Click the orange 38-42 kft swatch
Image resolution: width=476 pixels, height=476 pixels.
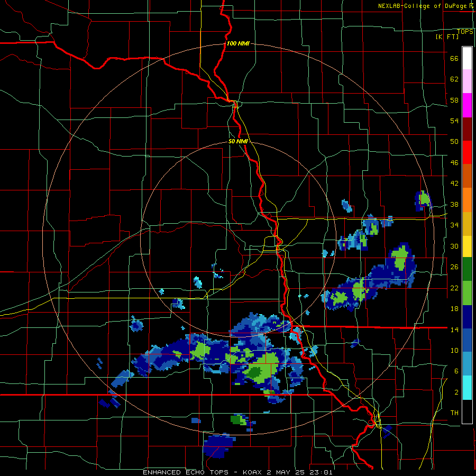[467, 200]
